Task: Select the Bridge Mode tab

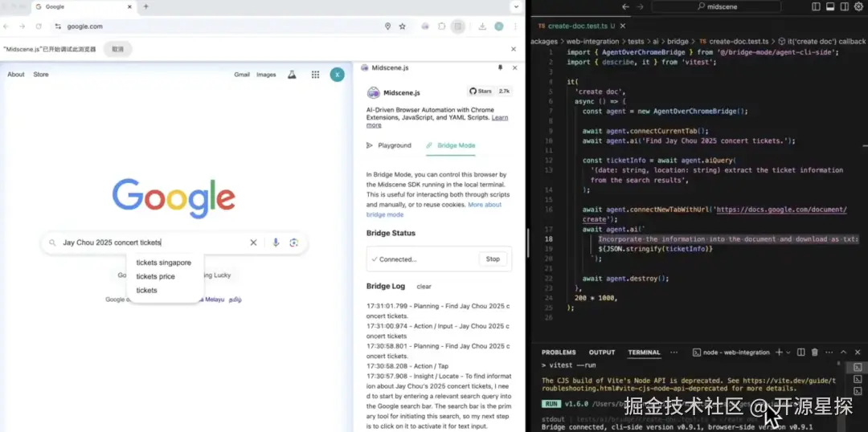Action: point(451,145)
